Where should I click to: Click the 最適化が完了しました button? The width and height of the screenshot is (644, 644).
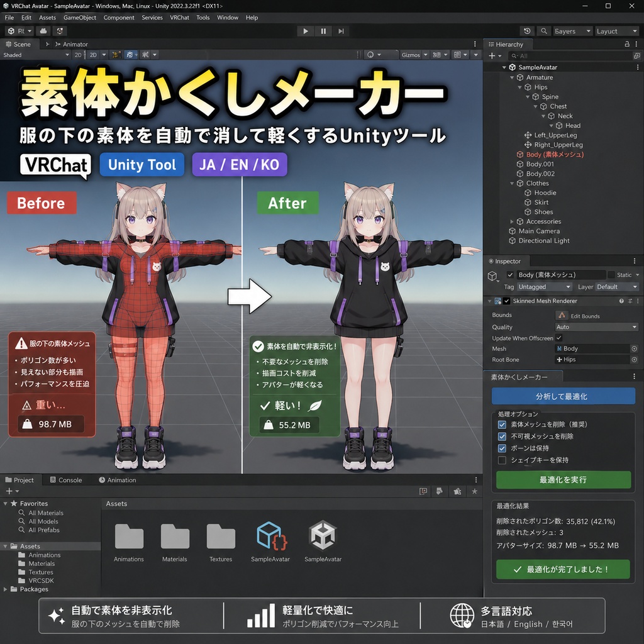pyautogui.click(x=563, y=569)
